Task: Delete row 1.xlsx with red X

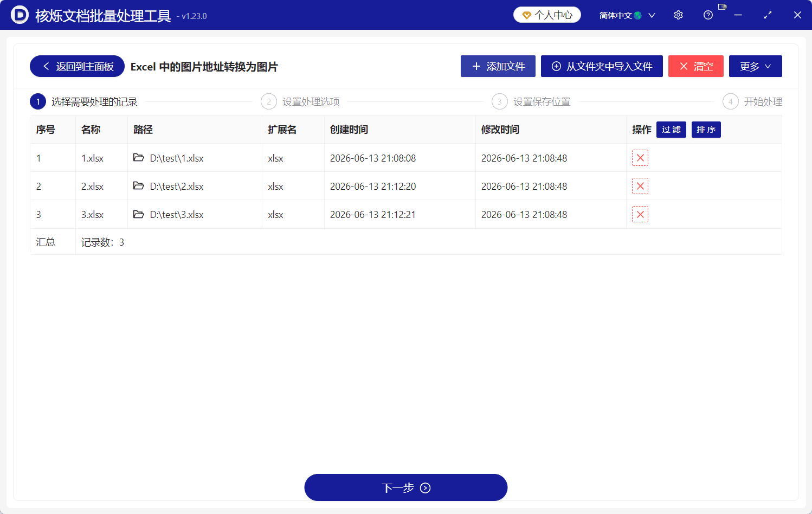Action: coord(640,158)
